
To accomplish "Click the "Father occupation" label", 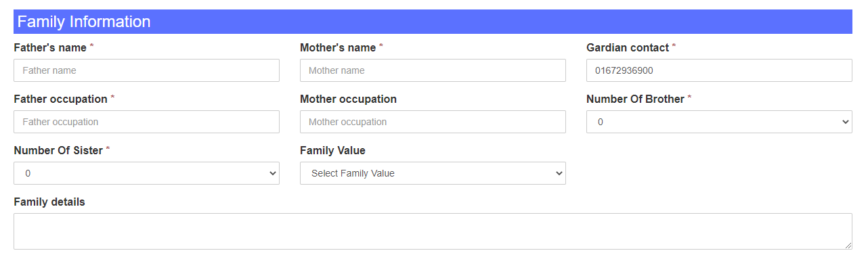I will [x=60, y=99].
